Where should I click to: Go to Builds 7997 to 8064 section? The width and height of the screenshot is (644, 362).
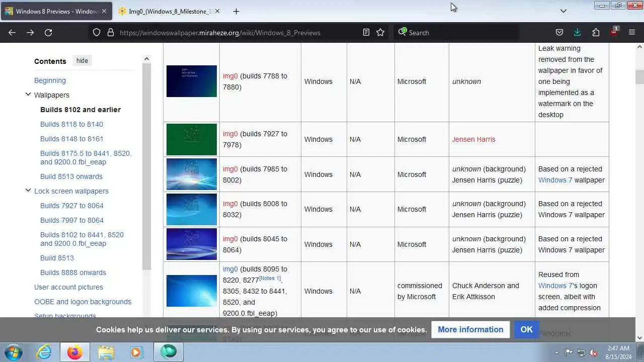pos(72,220)
